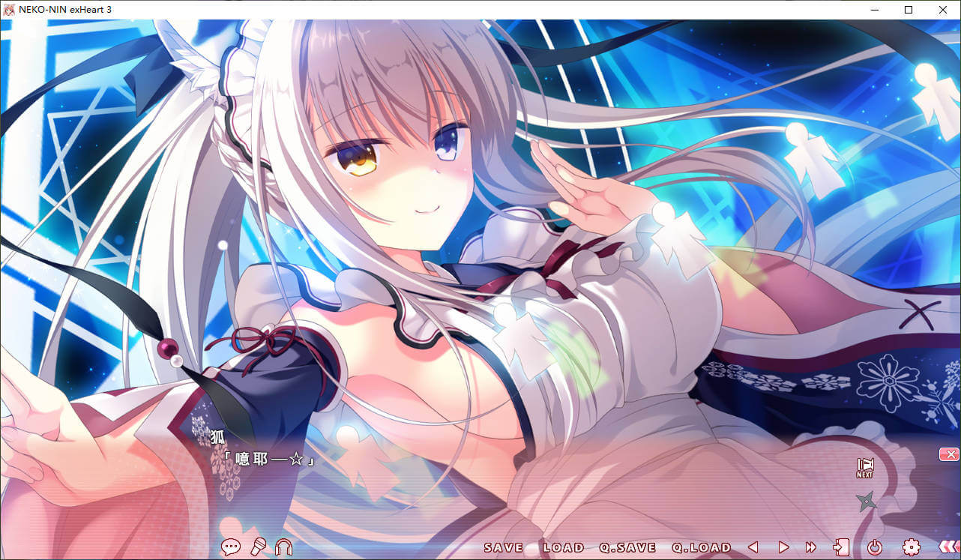
Task: Jump to next scene with NEXT icon
Action: [x=865, y=468]
